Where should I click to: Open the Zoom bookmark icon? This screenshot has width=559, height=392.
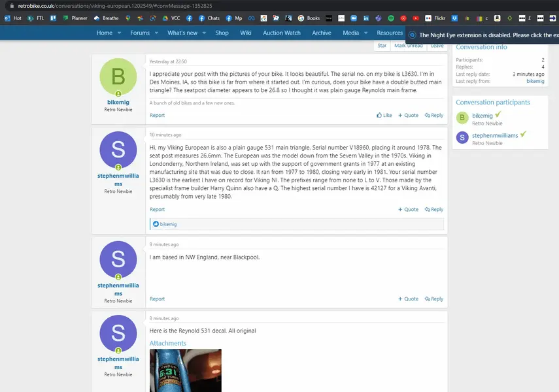tap(354, 18)
